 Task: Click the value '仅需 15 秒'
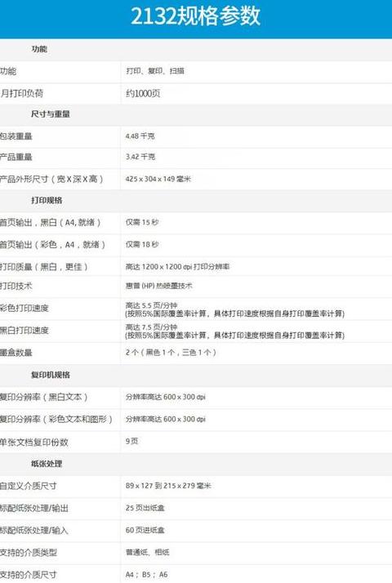click(142, 222)
